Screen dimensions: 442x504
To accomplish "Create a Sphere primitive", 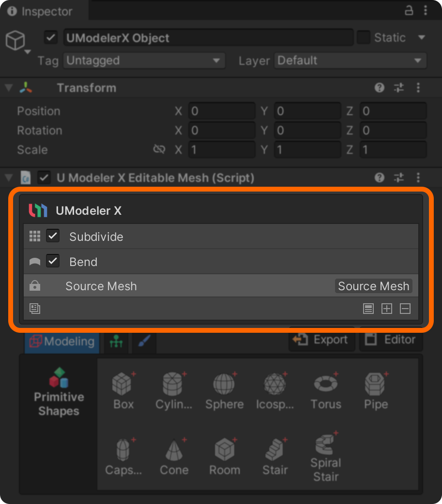I will pyautogui.click(x=224, y=391).
